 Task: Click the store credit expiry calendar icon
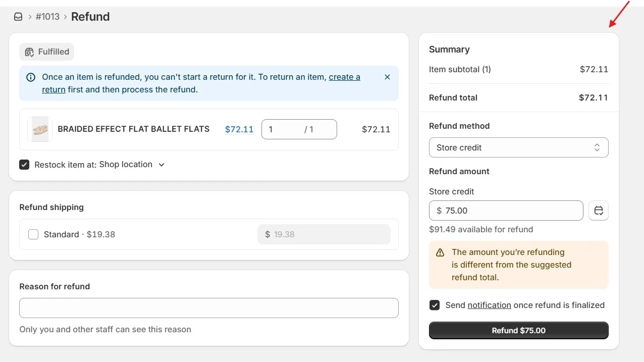[599, 211]
